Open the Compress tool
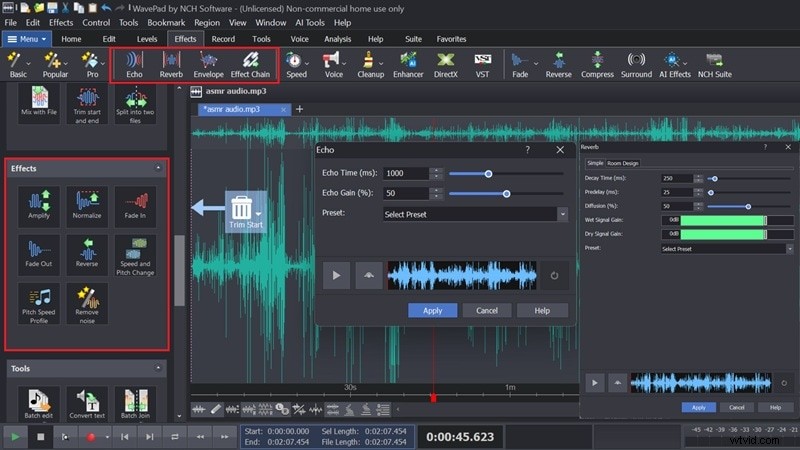800x450 pixels. click(x=597, y=65)
